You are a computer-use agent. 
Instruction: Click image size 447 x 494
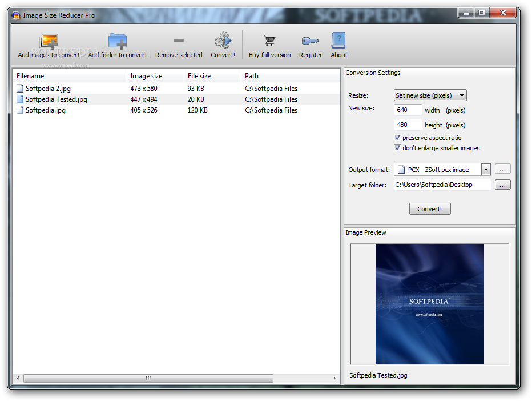[x=144, y=99]
